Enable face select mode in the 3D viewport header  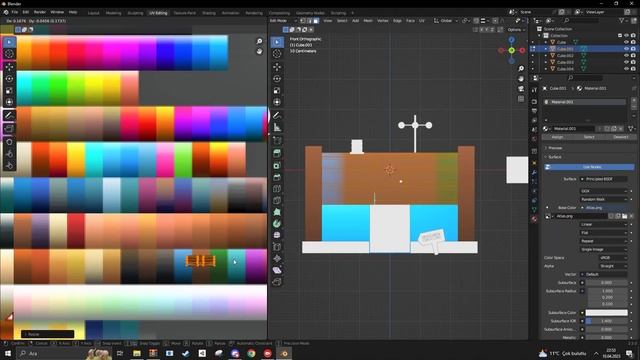point(316,20)
